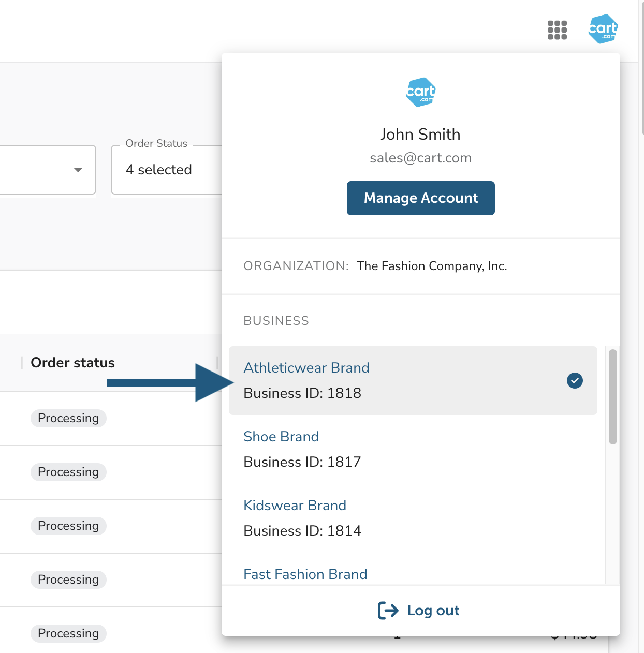Click the Log out arrow icon
644x653 pixels.
(x=388, y=611)
